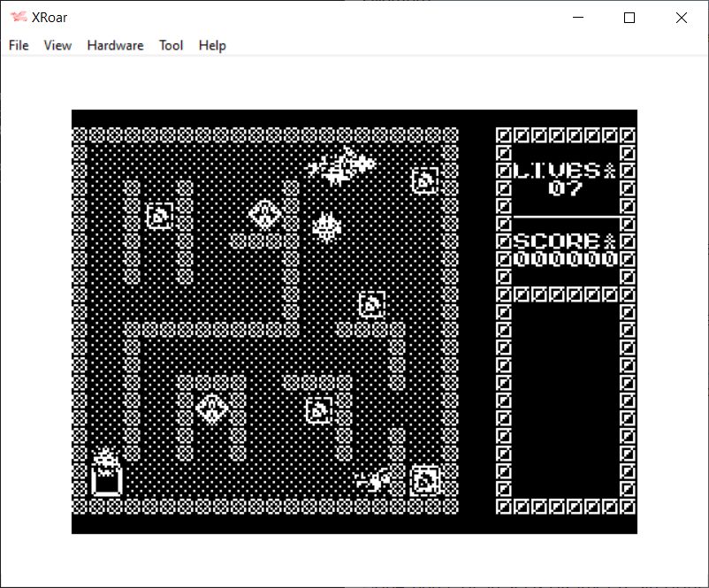Screen dimensions: 709x588
Task: Click the boxed item in top-right maze corner
Action: tap(425, 180)
